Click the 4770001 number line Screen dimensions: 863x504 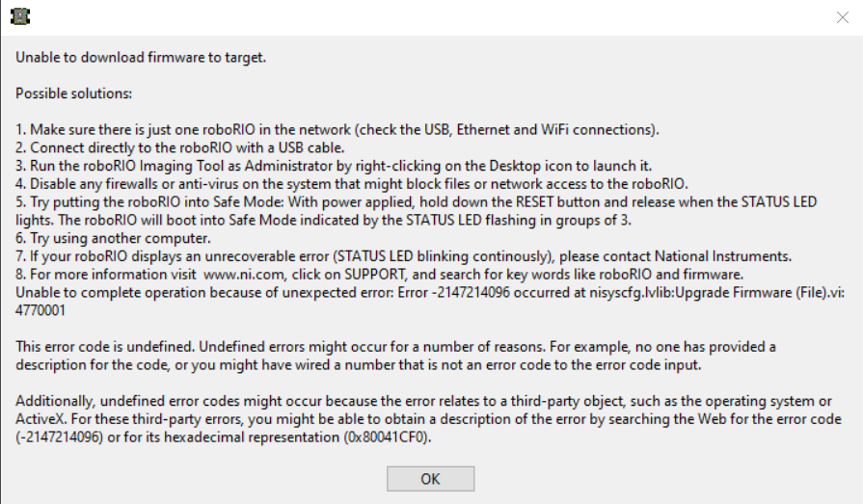40,311
